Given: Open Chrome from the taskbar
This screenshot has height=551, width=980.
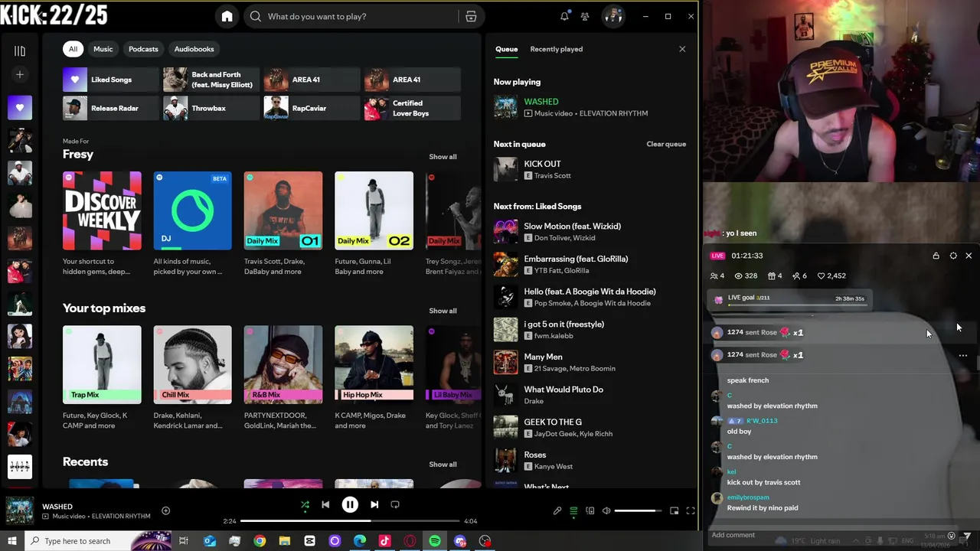Looking at the screenshot, I should (260, 541).
